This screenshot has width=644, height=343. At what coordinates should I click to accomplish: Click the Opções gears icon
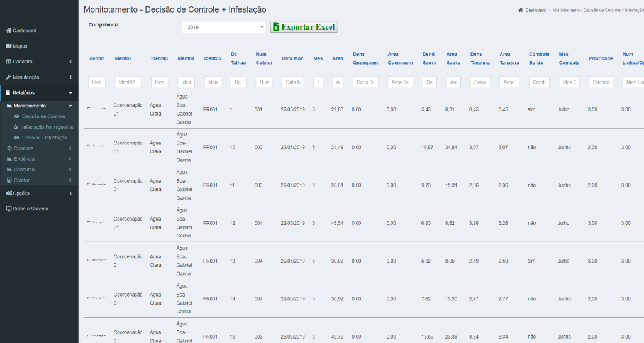tap(8, 193)
